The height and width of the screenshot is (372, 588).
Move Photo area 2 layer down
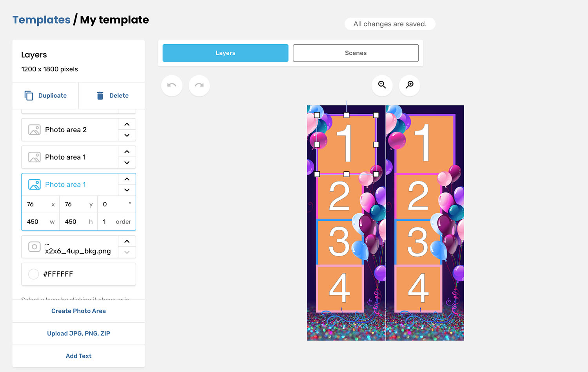(127, 135)
